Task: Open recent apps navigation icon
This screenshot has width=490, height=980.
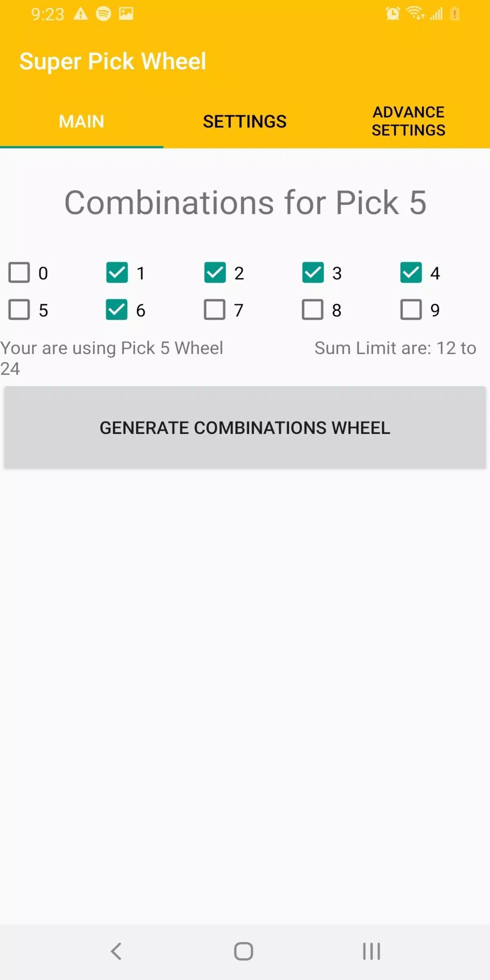Action: (371, 951)
